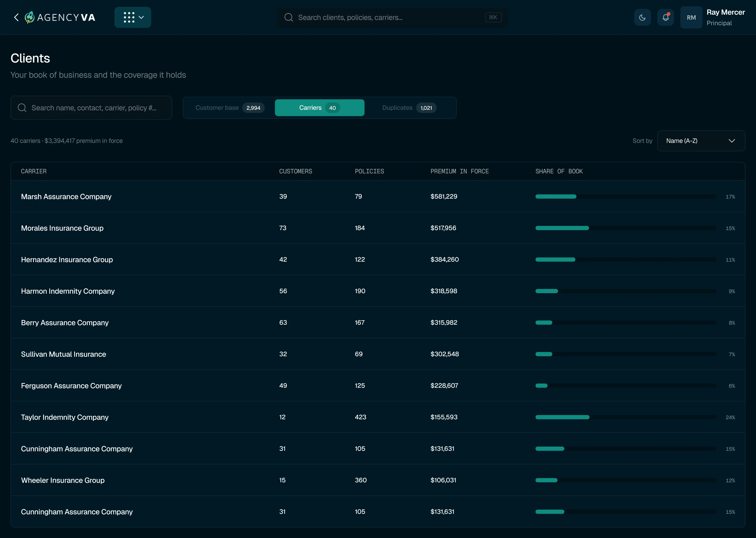Click the $517,956 premium value
756x538 pixels.
point(443,228)
